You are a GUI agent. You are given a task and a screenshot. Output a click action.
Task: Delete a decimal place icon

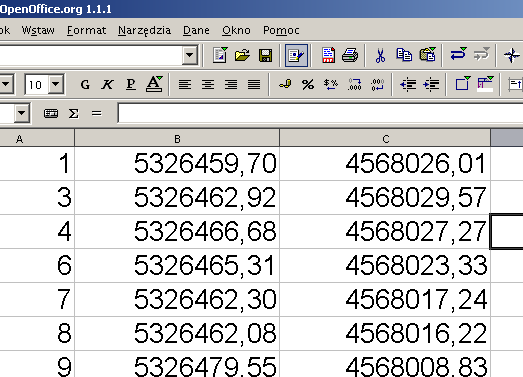pyautogui.click(x=377, y=84)
